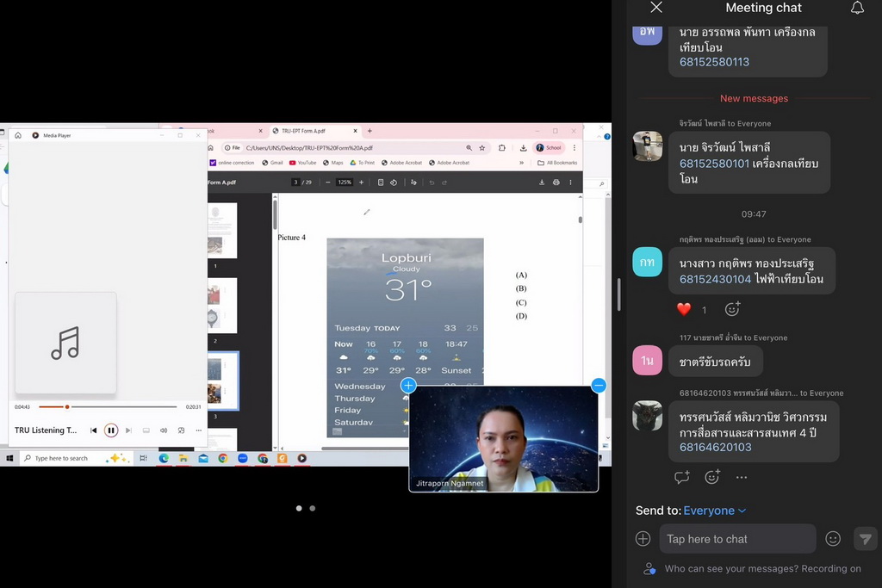Expand hidden bookmarks chevron
This screenshot has height=588, width=882.
521,163
